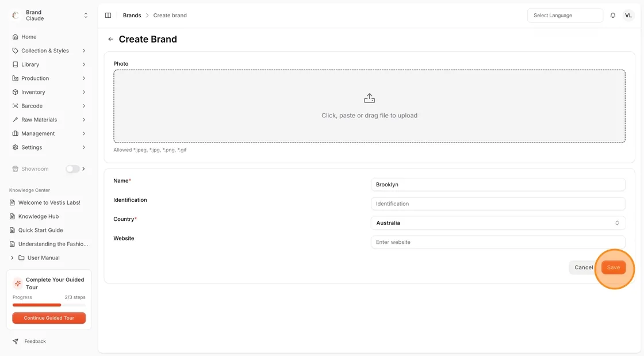Click the Showroom store icon

[15, 169]
